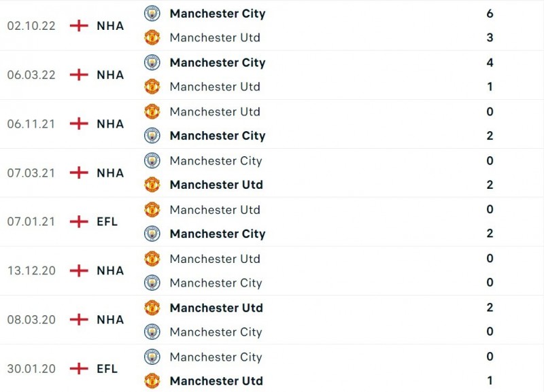
Task: Click the 06.11.21 match date
Action: pos(31,124)
